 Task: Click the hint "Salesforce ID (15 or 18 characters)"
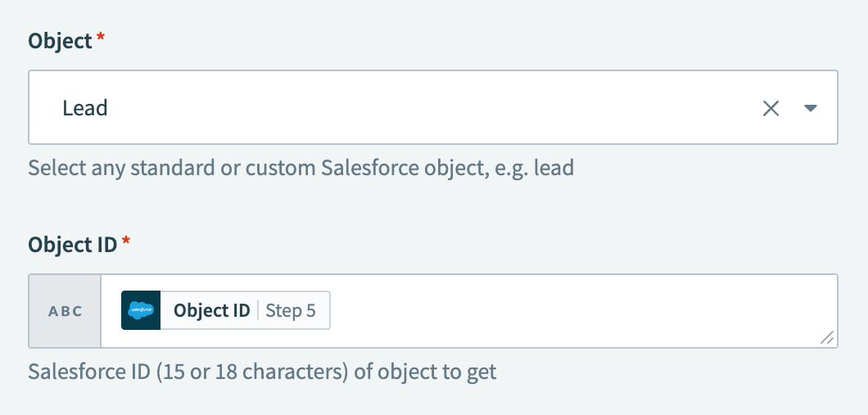(x=189, y=372)
